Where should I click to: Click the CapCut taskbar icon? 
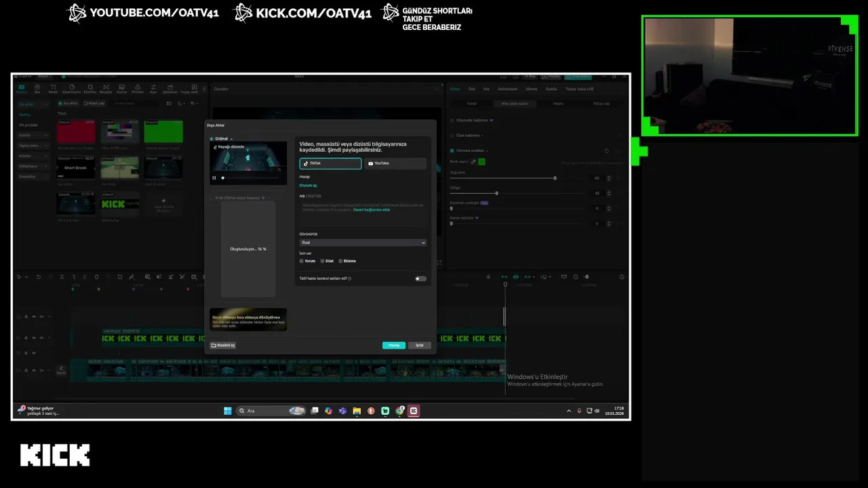(414, 411)
